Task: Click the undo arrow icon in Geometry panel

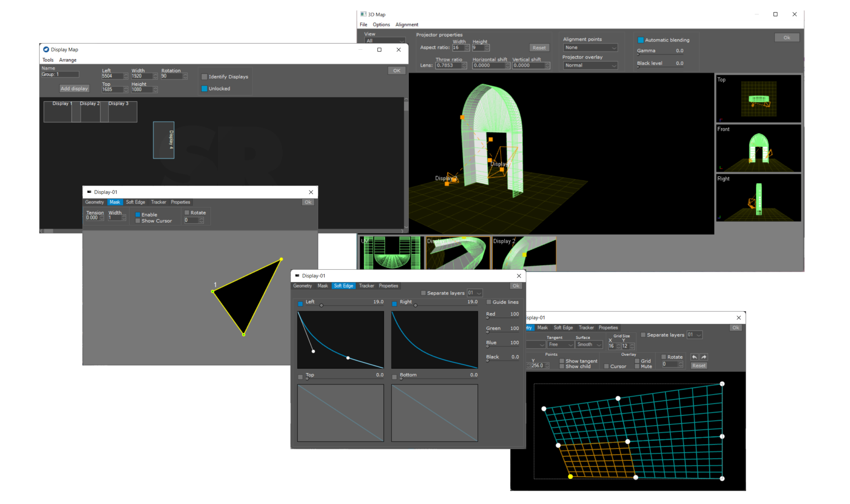Action: click(694, 357)
